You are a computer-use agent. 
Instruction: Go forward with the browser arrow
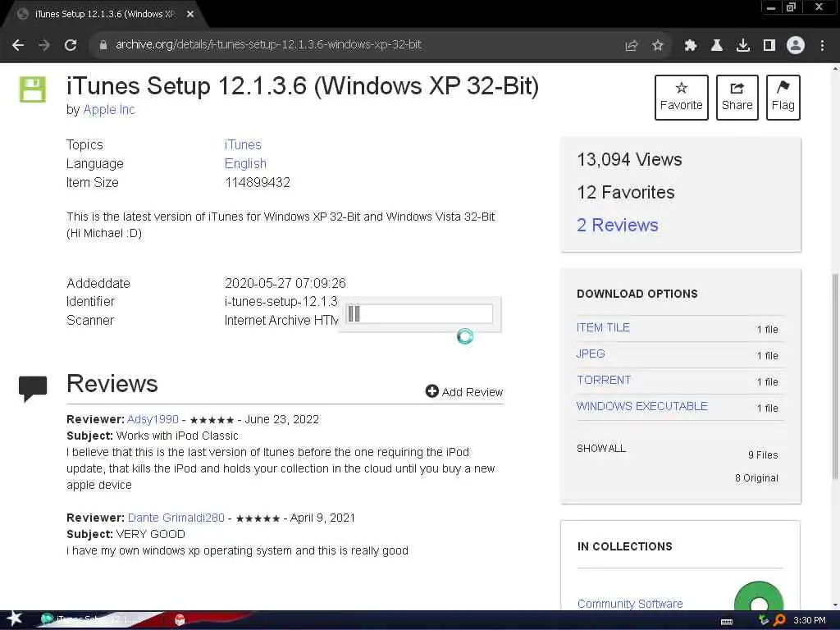(44, 45)
